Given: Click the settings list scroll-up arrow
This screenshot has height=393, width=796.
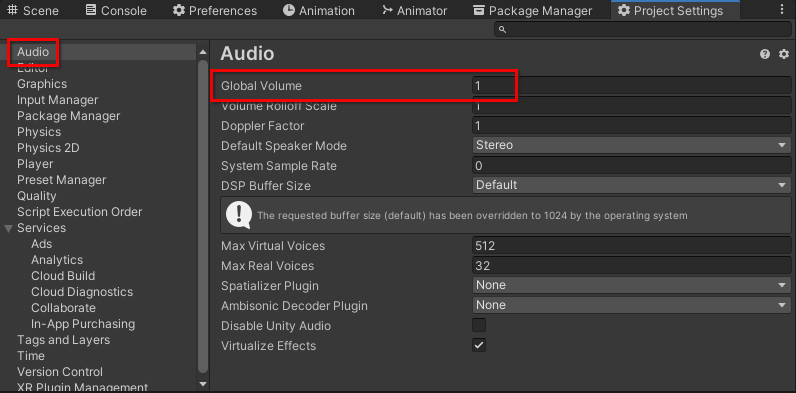Looking at the screenshot, I should coord(203,52).
